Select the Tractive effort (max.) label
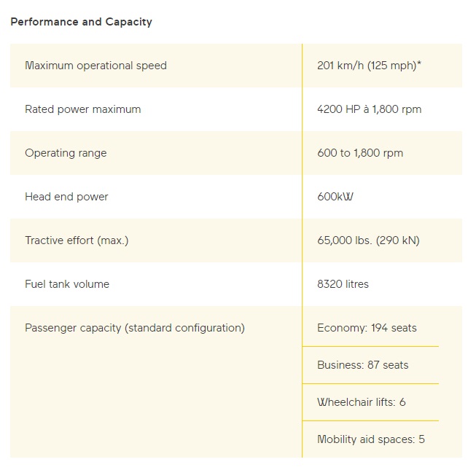476x470 pixels. click(77, 240)
